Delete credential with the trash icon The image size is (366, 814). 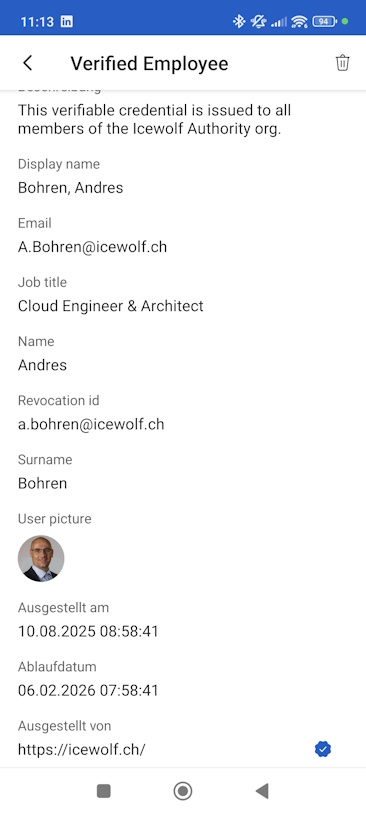342,63
